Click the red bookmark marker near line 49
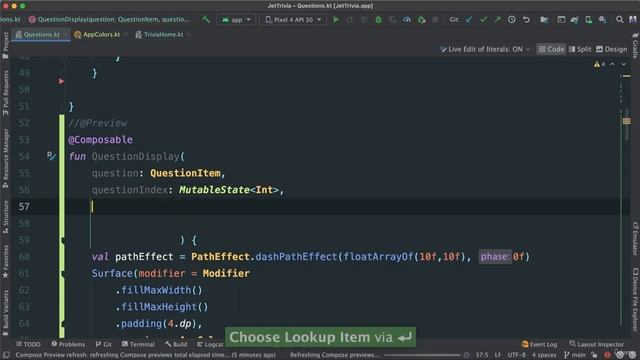 61,81
